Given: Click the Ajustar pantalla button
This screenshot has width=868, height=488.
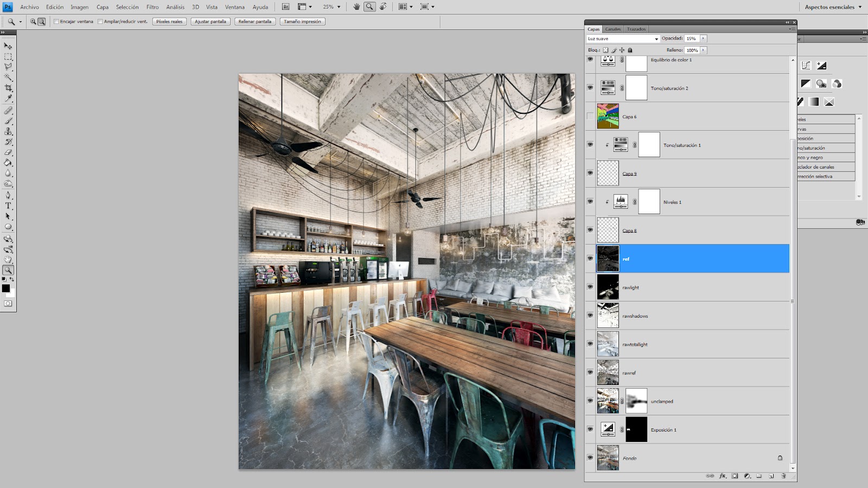Looking at the screenshot, I should click(210, 22).
